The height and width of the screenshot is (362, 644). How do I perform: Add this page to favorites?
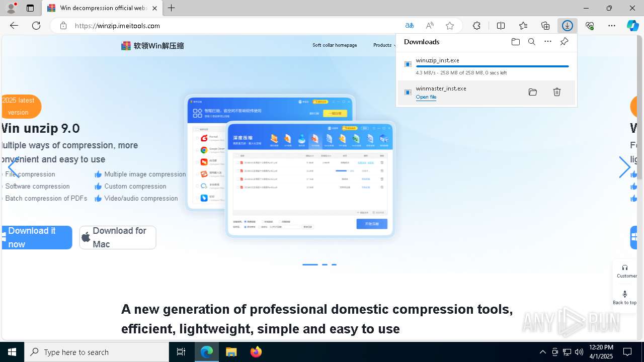tap(450, 26)
